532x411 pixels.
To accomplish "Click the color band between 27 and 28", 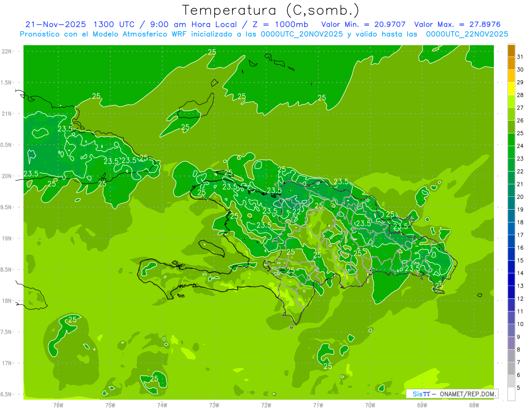I will tap(511, 102).
